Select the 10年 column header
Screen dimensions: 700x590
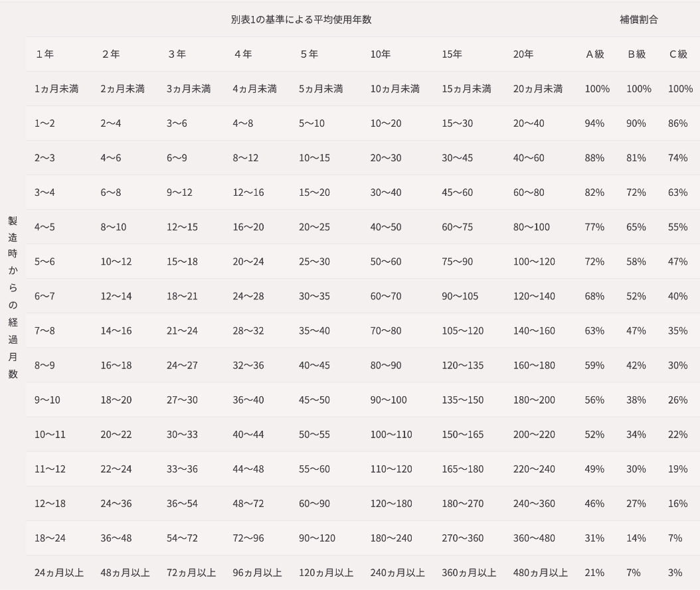[x=381, y=54]
